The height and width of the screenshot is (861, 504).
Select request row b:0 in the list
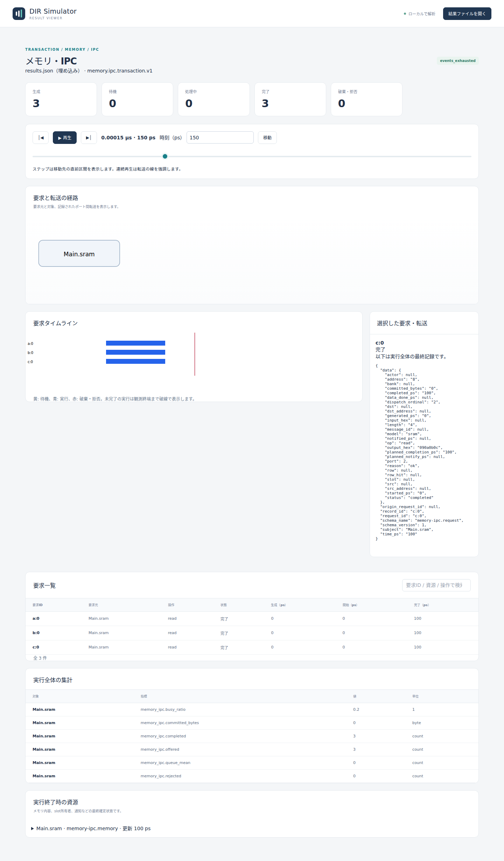coord(252,633)
